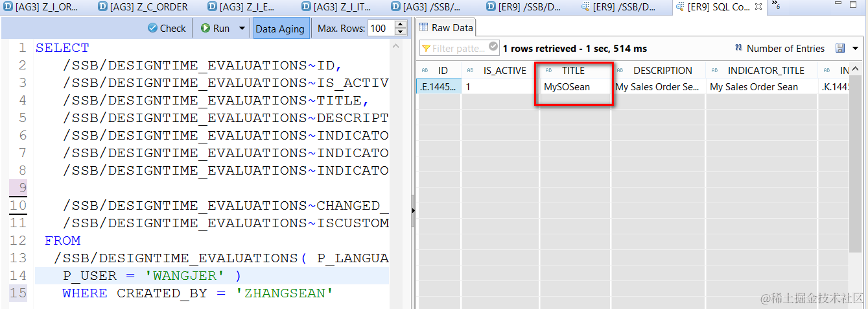Screen dimensions: 868x309
Task: Close the [ER9] SQL Console tab
Action: pos(758,6)
